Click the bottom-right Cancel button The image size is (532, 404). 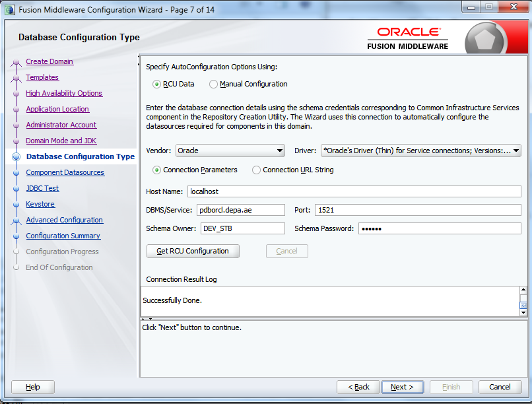click(500, 387)
